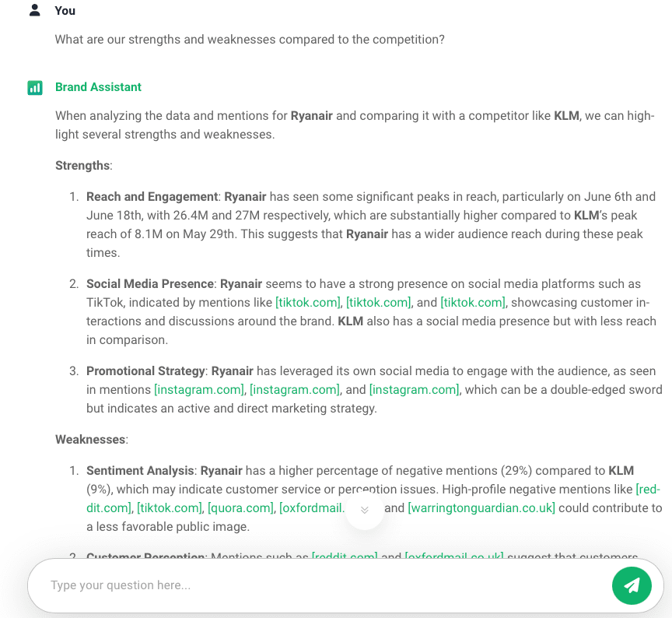Image resolution: width=672 pixels, height=618 pixels.
Task: Click the user's question about strengths and weaknesses
Action: [x=250, y=40]
